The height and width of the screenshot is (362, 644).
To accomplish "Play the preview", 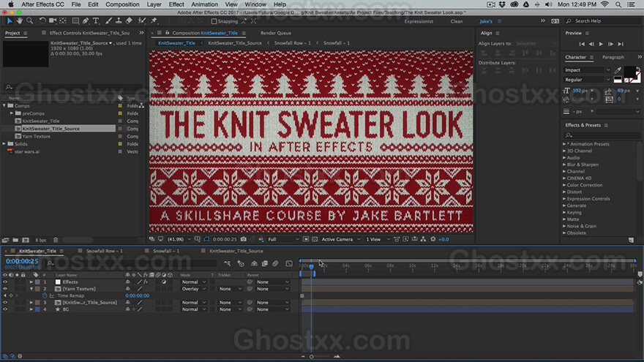I will [x=601, y=44].
